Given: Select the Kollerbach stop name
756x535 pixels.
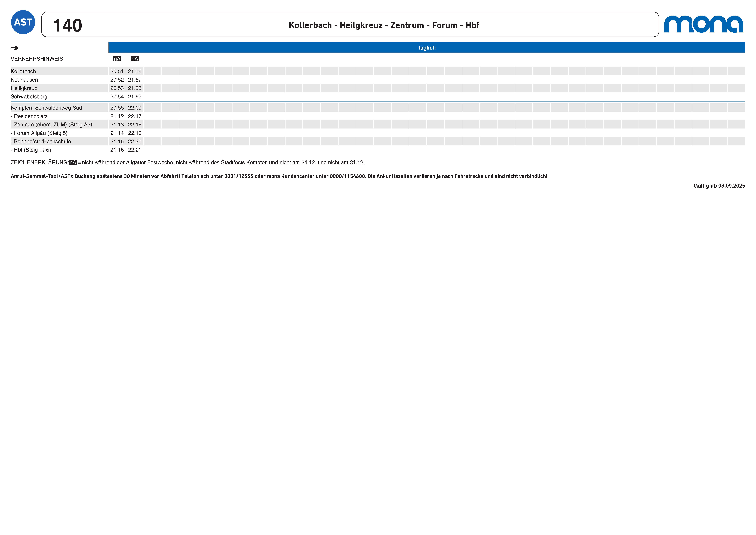Looking at the screenshot, I should tap(23, 71).
